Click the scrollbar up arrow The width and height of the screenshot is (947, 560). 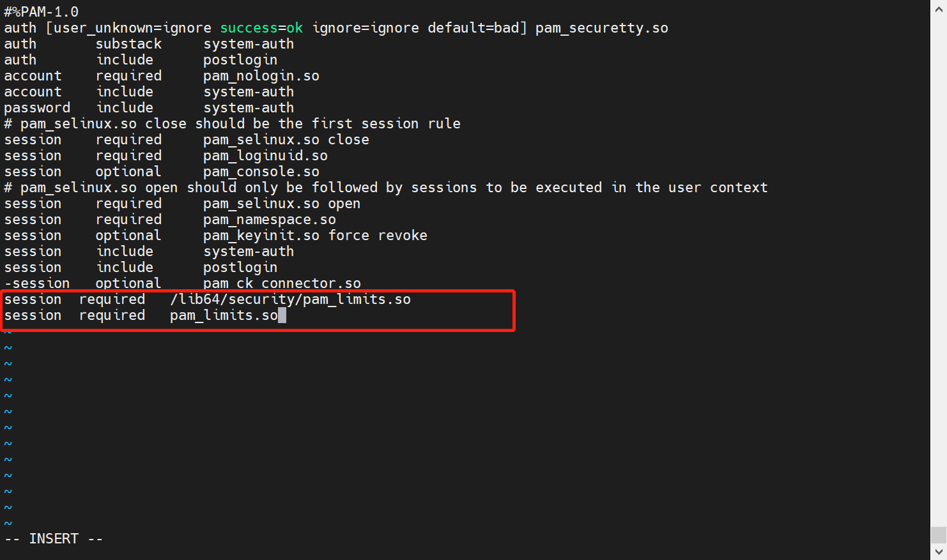point(939,9)
